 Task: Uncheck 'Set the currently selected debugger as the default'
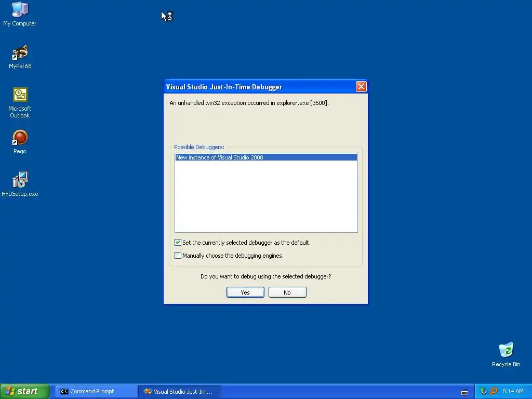(178, 242)
